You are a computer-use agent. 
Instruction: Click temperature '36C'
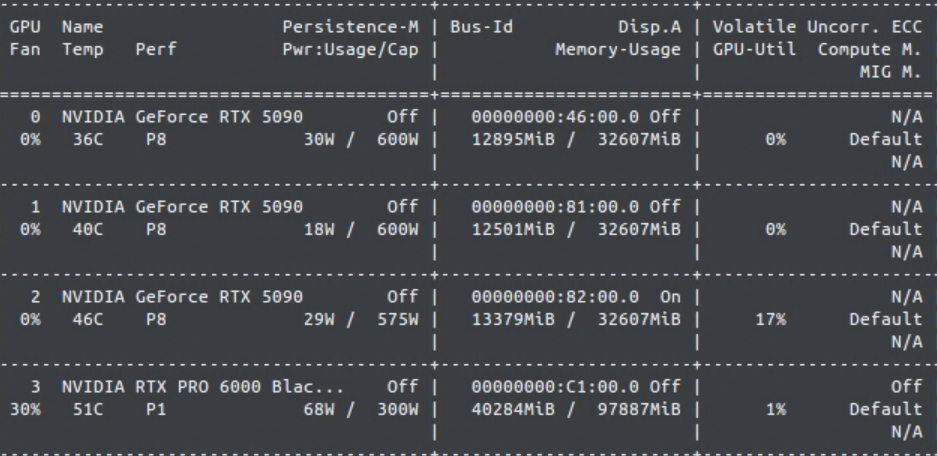point(88,139)
